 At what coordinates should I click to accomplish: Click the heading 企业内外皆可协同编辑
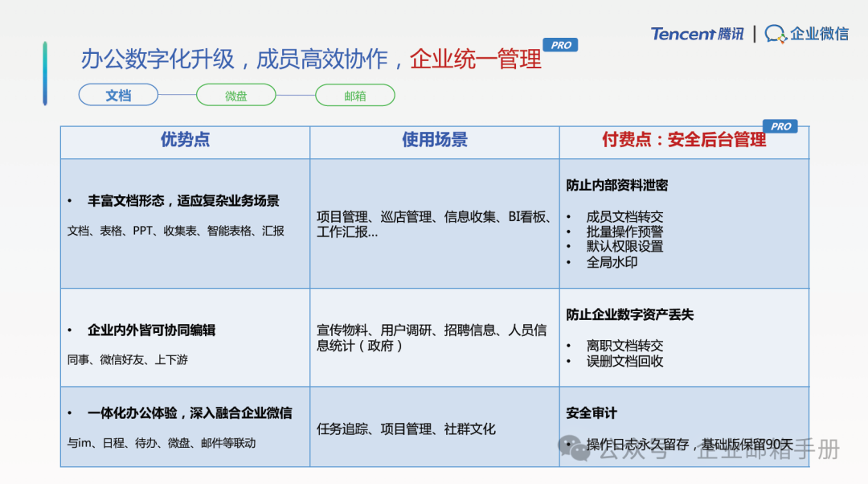(x=151, y=330)
